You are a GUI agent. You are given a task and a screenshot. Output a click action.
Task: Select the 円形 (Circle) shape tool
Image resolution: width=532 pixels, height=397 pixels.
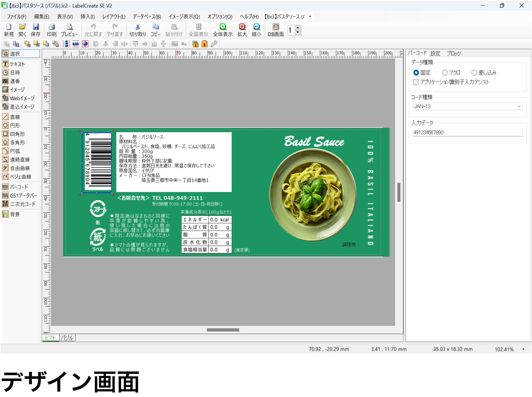[15, 126]
